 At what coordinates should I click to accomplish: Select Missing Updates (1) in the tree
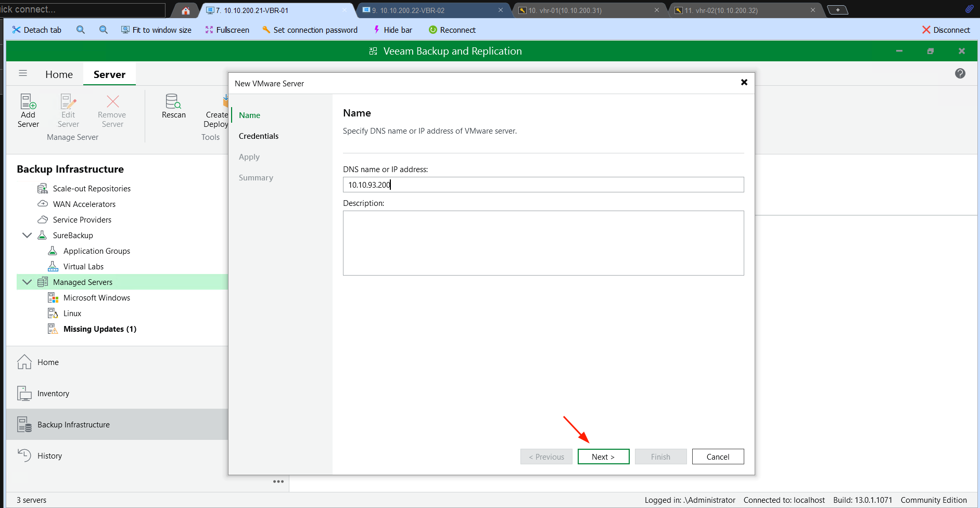click(100, 329)
